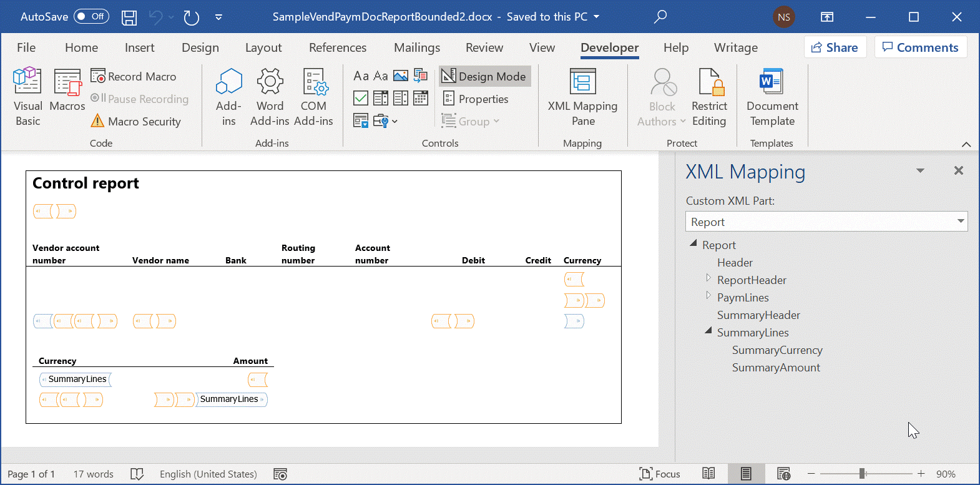Toggle AutoSave switch
This screenshot has height=485, width=980.
91,16
